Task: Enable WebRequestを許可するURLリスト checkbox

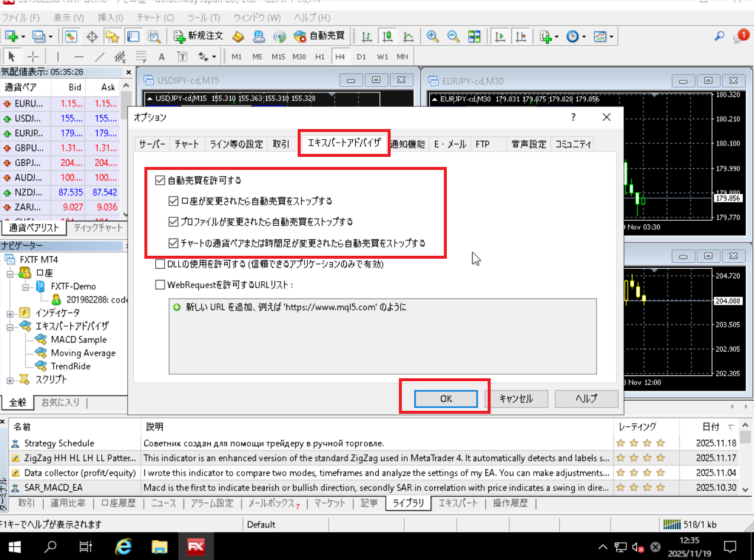Action: (160, 285)
